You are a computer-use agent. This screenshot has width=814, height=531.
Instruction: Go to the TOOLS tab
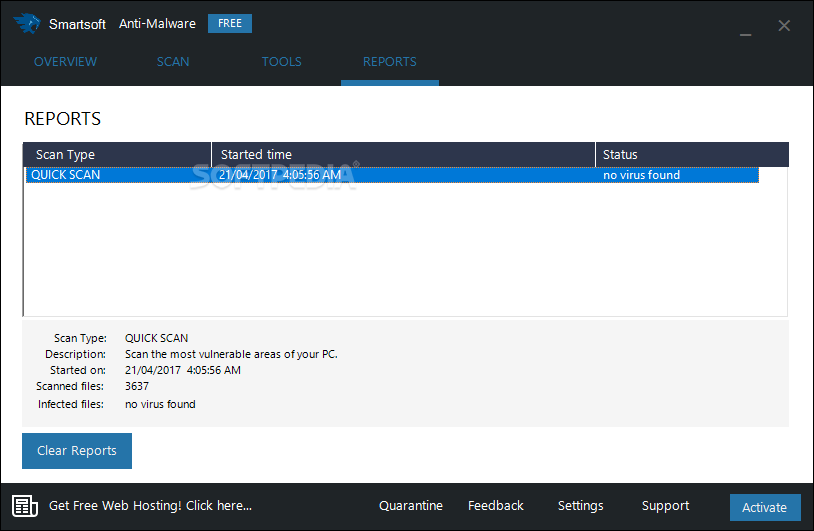coord(281,62)
